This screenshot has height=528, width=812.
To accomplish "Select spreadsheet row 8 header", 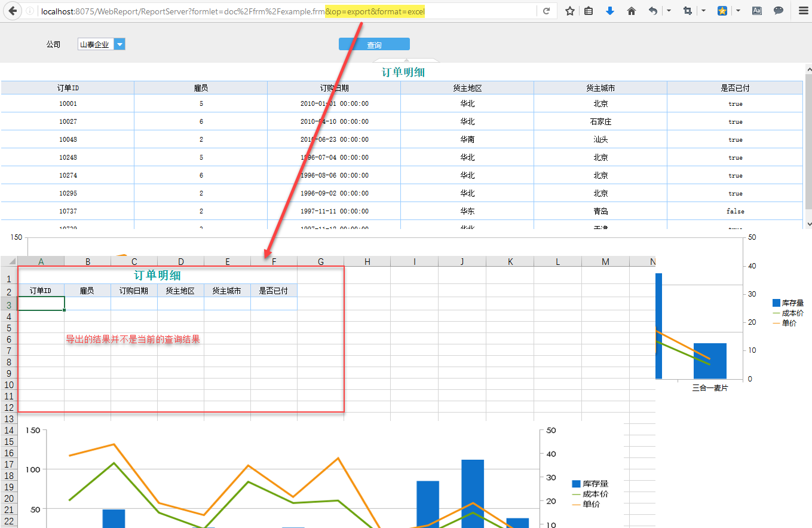I will 9,362.
